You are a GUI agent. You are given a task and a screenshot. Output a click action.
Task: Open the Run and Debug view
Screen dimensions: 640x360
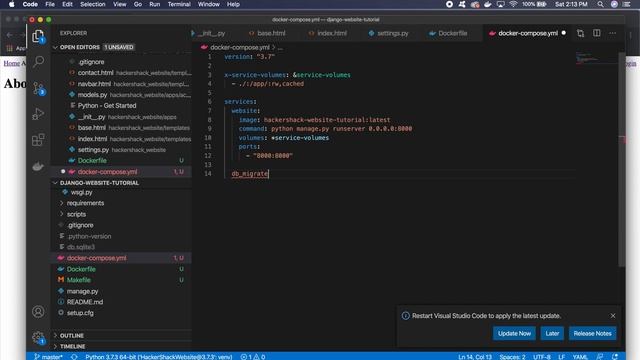(x=38, y=114)
